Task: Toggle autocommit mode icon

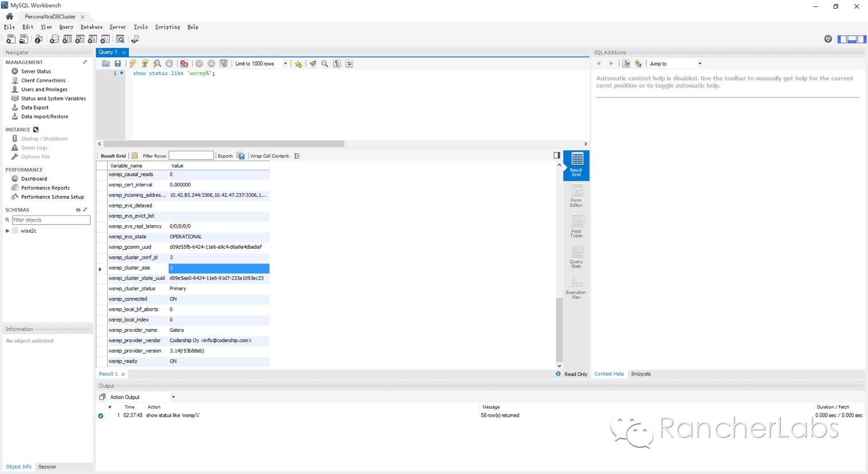Action: pos(224,64)
